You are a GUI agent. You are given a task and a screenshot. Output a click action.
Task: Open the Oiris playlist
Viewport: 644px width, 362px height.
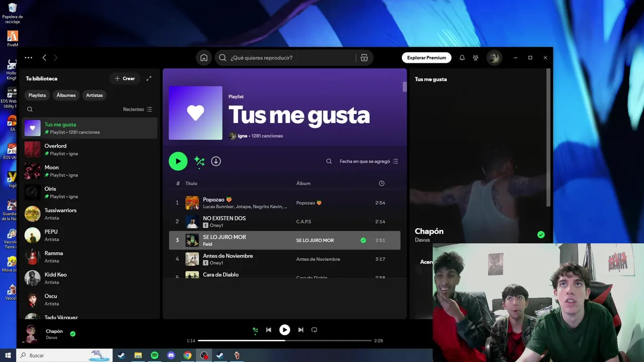point(90,193)
